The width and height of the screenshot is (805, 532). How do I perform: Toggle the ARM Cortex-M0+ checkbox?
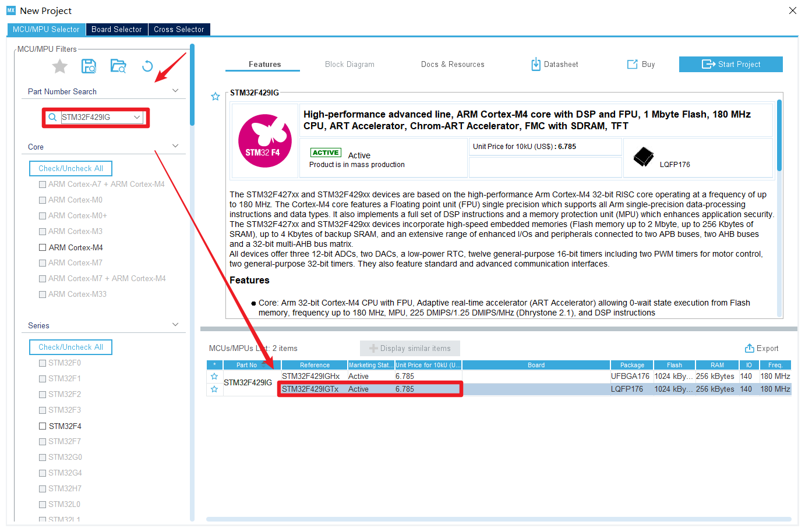[43, 216]
